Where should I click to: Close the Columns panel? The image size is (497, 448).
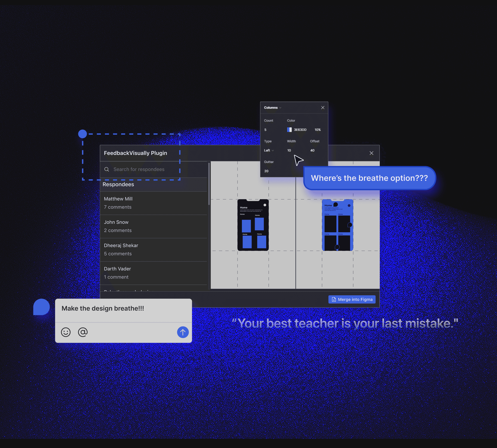(x=323, y=108)
